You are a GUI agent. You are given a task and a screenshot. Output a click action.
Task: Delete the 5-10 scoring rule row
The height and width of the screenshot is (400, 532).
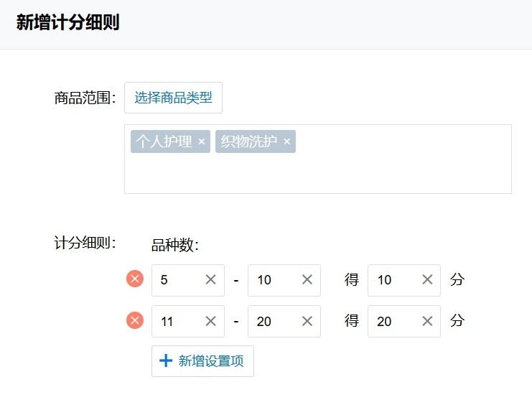tap(135, 279)
